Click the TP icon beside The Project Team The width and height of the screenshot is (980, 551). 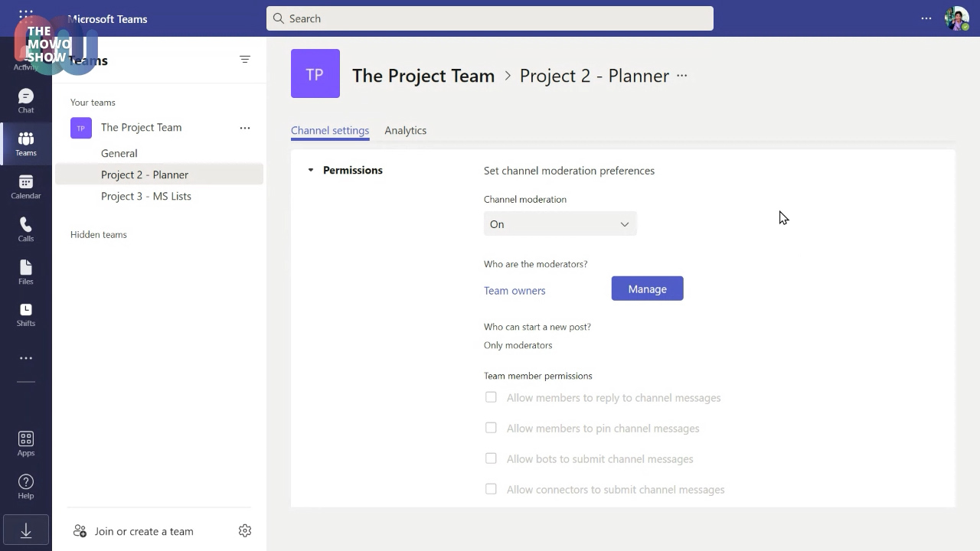click(x=81, y=128)
